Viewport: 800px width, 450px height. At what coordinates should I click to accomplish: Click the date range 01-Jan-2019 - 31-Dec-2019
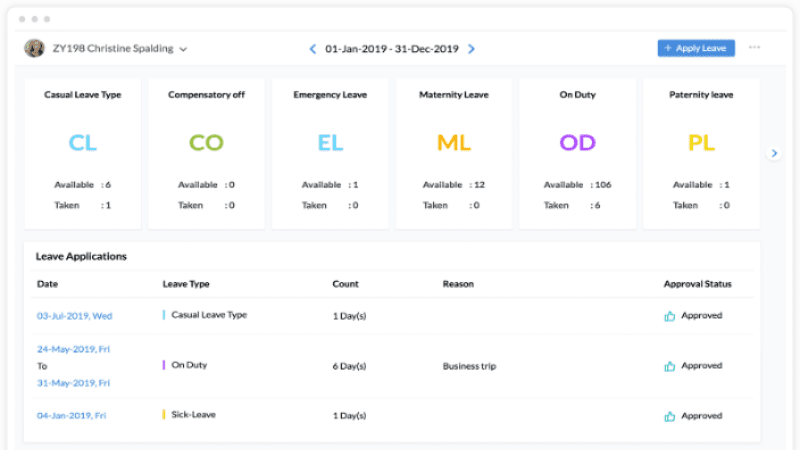[x=392, y=48]
